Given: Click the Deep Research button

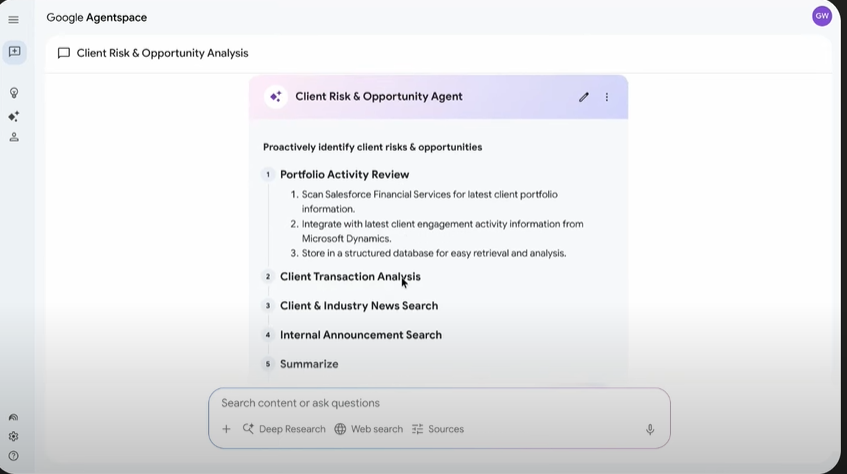Looking at the screenshot, I should tap(284, 429).
